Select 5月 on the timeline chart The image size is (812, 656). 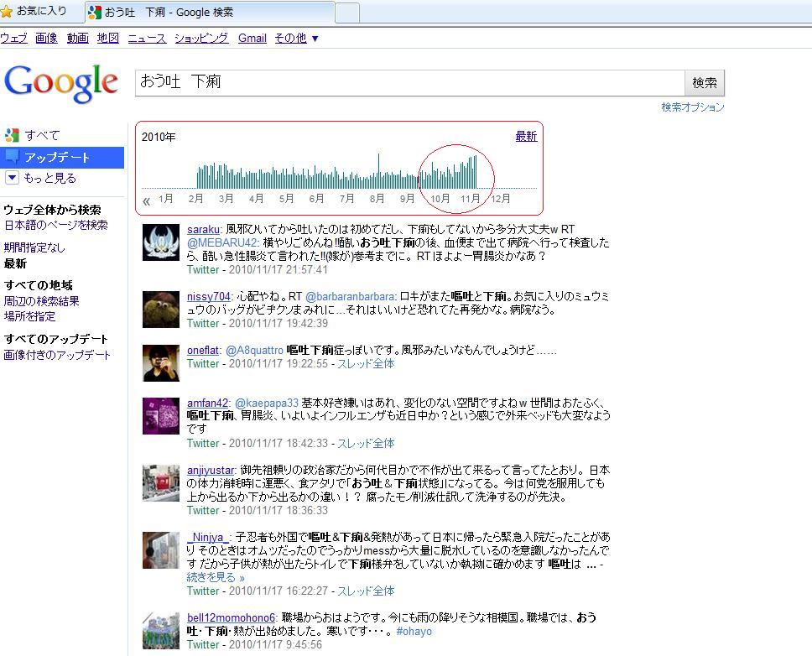click(286, 199)
